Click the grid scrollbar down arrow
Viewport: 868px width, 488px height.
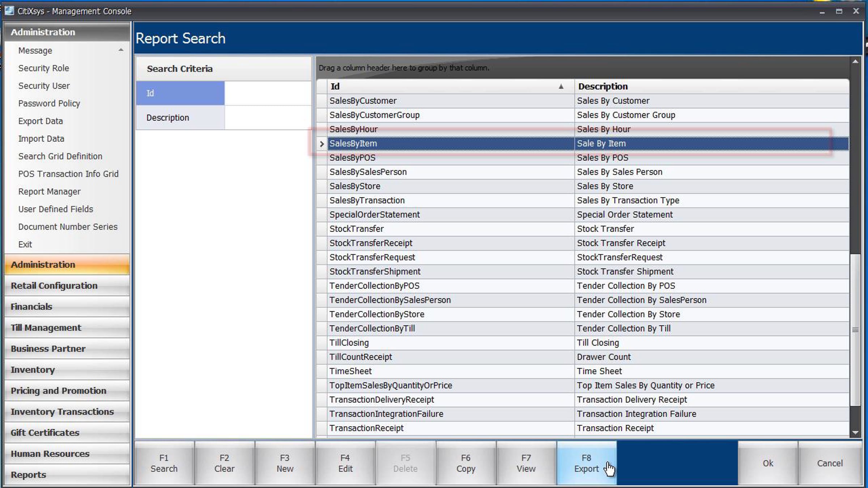click(x=855, y=432)
